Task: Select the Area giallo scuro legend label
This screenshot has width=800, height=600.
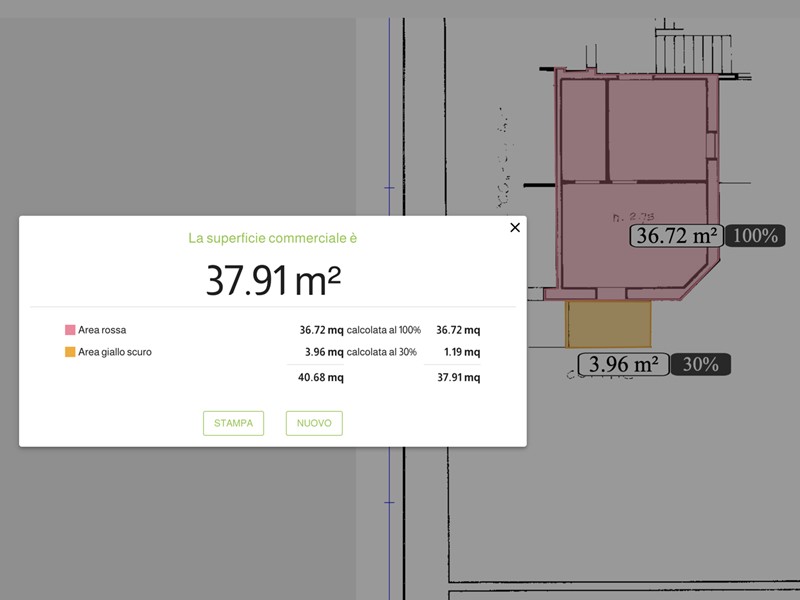Action: click(115, 352)
